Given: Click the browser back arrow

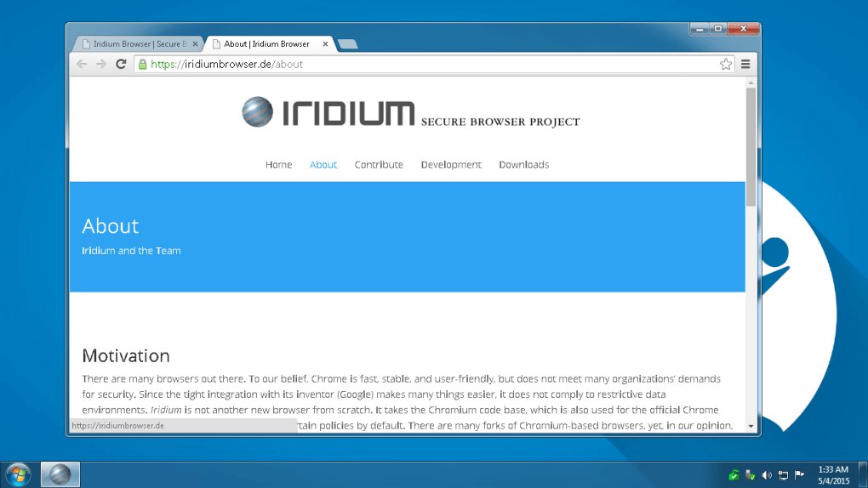Looking at the screenshot, I should click(x=82, y=64).
